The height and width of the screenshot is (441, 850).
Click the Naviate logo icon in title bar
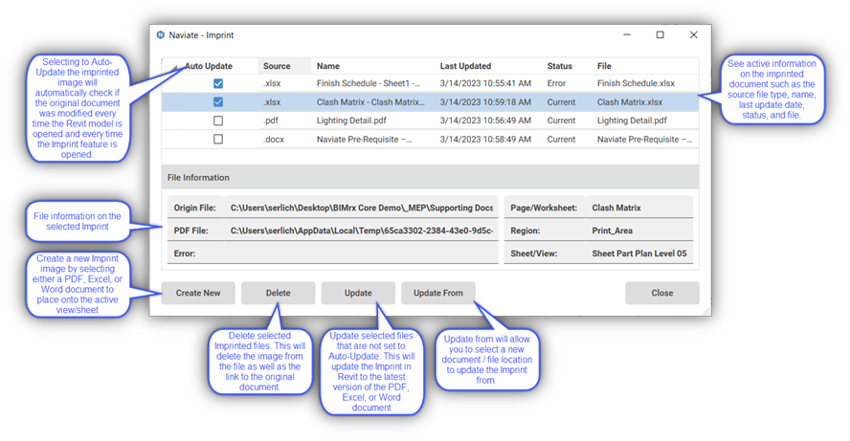tap(160, 35)
